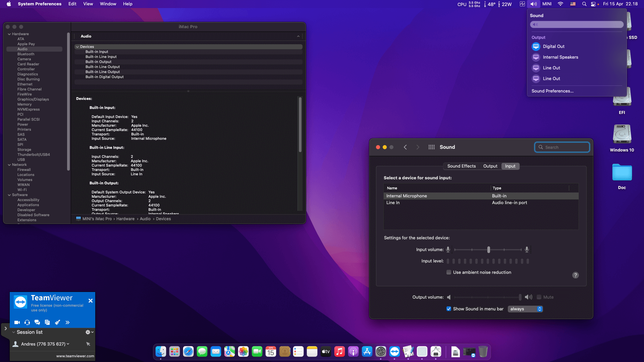Click Spotlight search icon in menu bar
Screen dimensions: 644x362
point(584,4)
